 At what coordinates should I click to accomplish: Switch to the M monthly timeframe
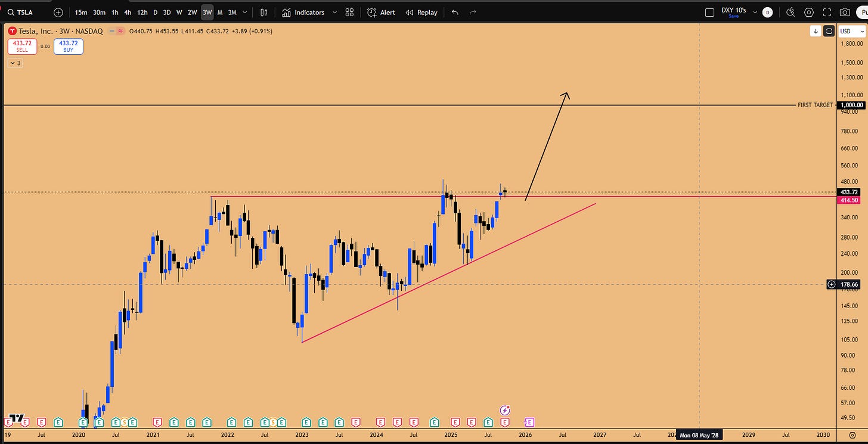[220, 12]
